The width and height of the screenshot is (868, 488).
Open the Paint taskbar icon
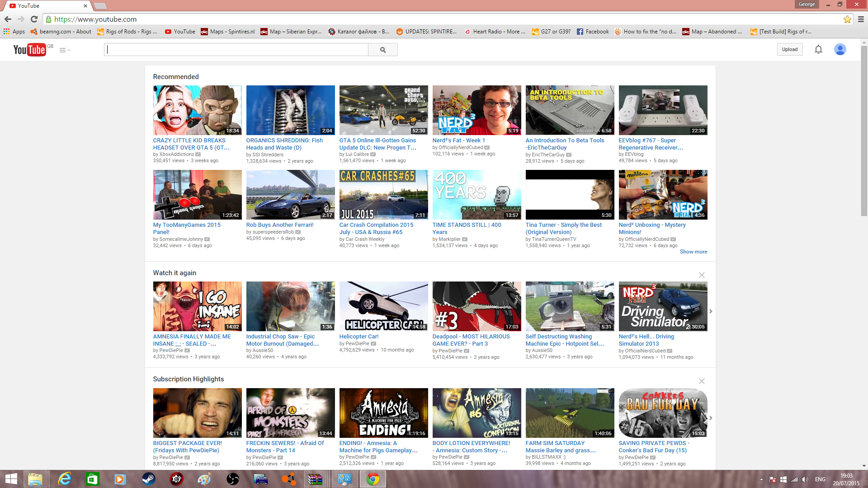tap(204, 479)
